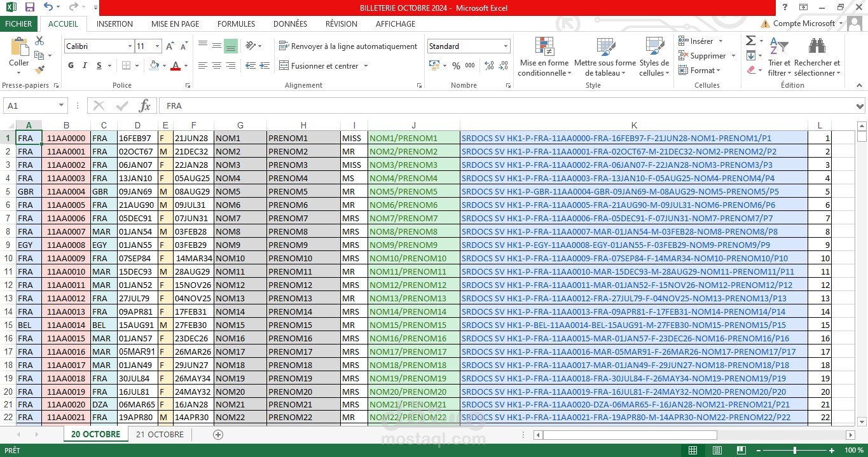The height and width of the screenshot is (457, 868).
Task: Open the Fusionner et centrer dropdown arrow
Action: click(x=365, y=65)
